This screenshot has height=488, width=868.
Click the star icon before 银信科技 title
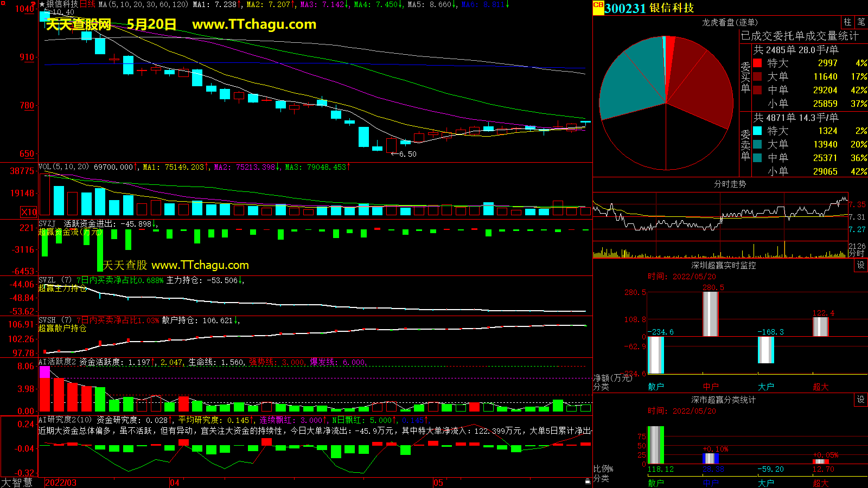pos(42,4)
